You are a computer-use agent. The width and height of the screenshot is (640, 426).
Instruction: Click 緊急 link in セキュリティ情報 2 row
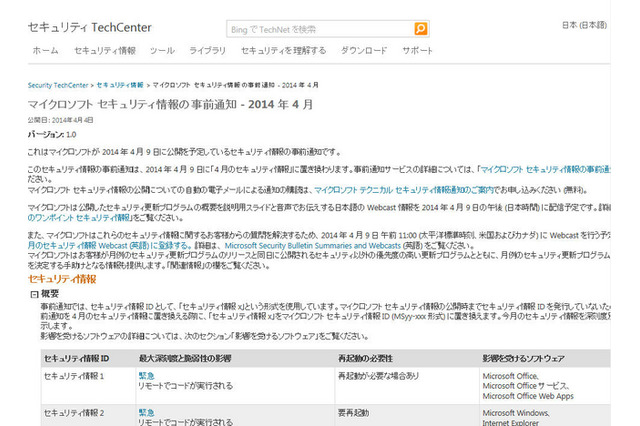147,411
